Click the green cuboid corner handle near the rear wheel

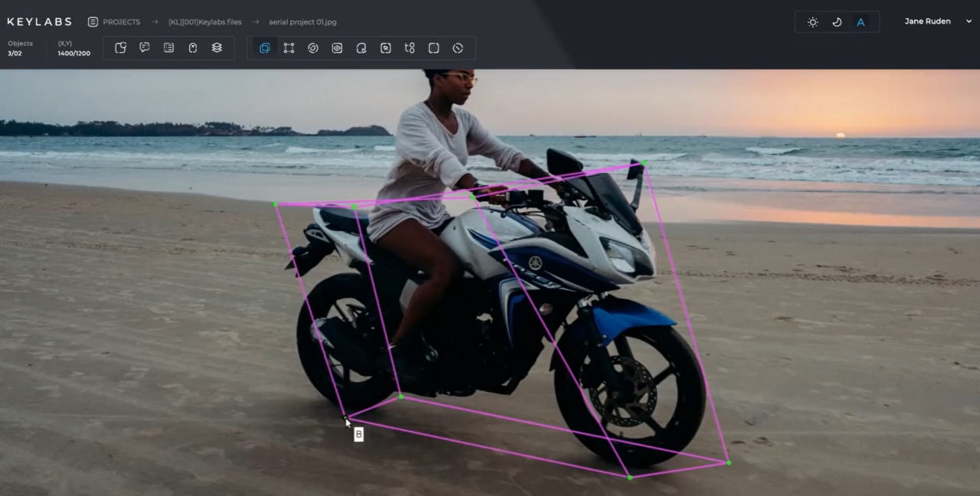pos(400,396)
